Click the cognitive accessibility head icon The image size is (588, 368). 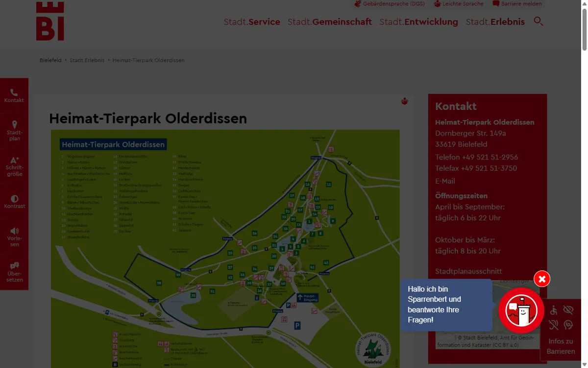click(x=568, y=325)
